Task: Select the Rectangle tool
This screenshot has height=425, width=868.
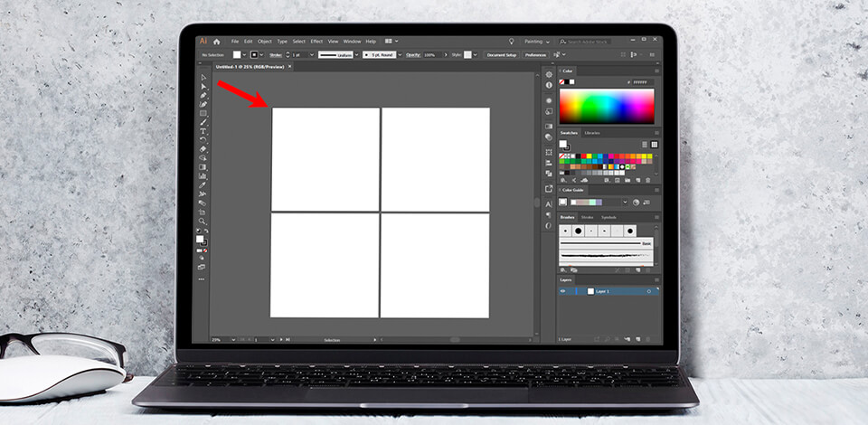Action: point(203,113)
